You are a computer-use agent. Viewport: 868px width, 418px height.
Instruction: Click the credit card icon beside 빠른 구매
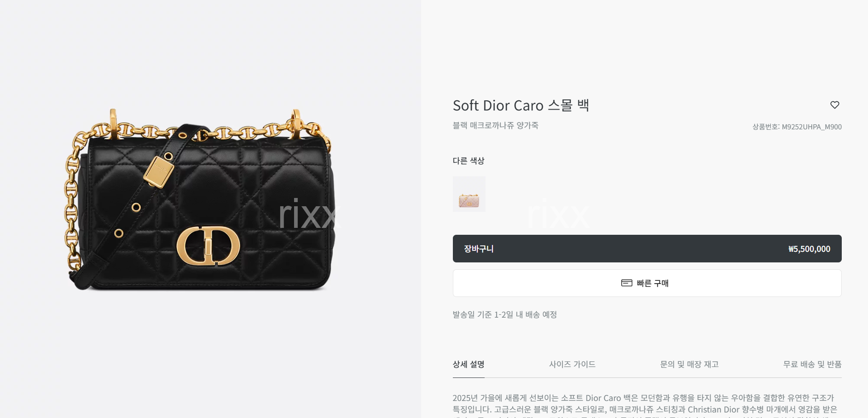(x=626, y=283)
